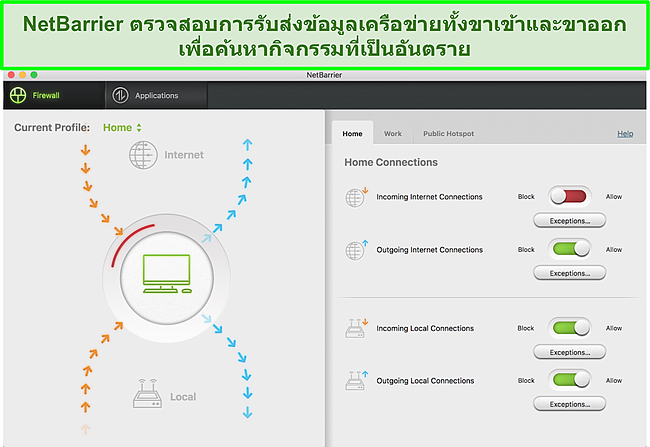The image size is (650, 447).
Task: Open Exceptions for Outgoing Local Connections
Action: pos(570,404)
